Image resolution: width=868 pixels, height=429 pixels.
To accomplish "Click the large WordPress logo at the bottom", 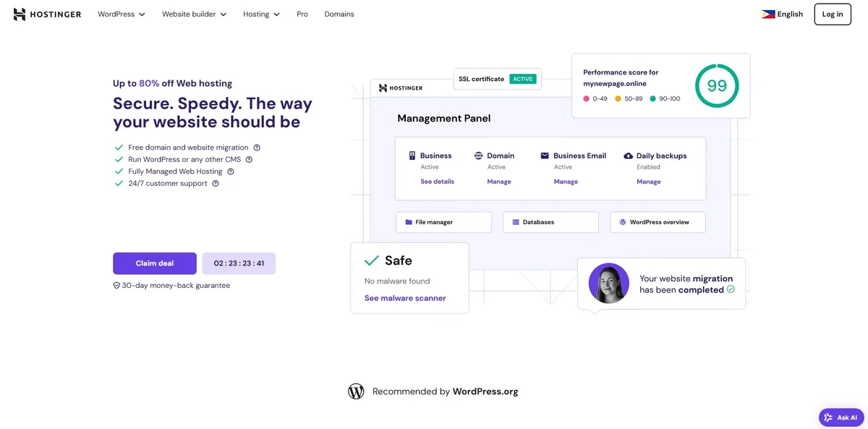I will point(356,391).
